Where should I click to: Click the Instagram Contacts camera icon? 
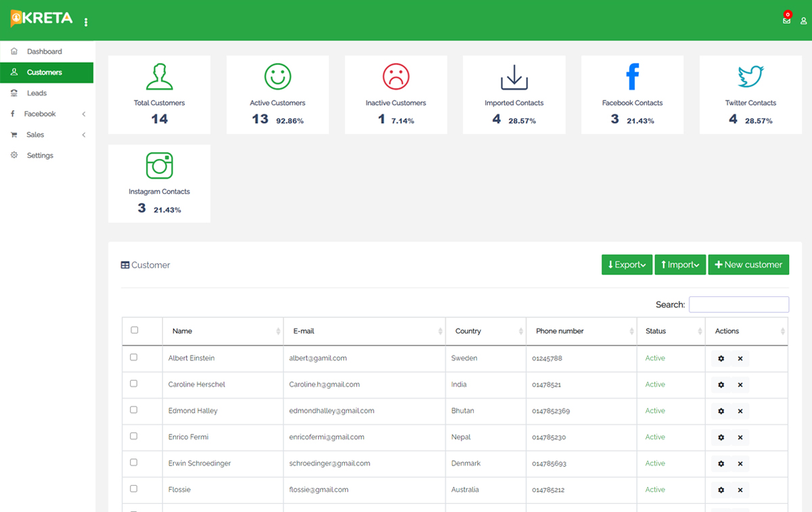coord(159,166)
